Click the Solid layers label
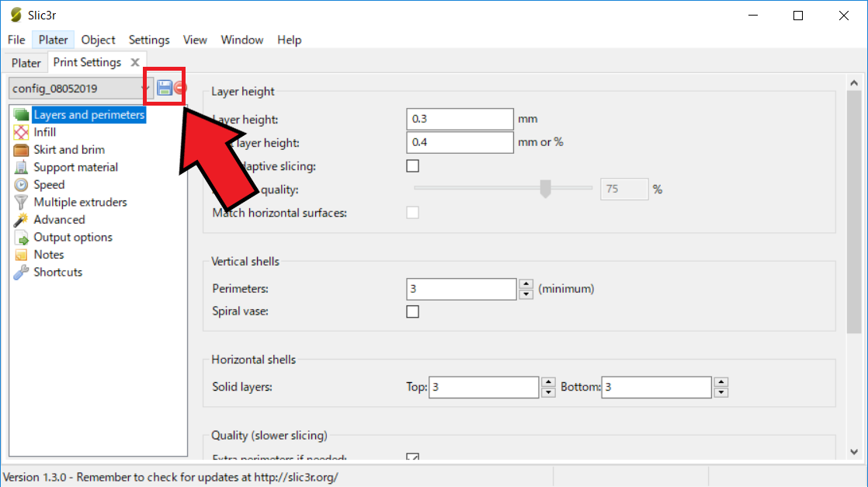868x487 pixels. coord(242,387)
